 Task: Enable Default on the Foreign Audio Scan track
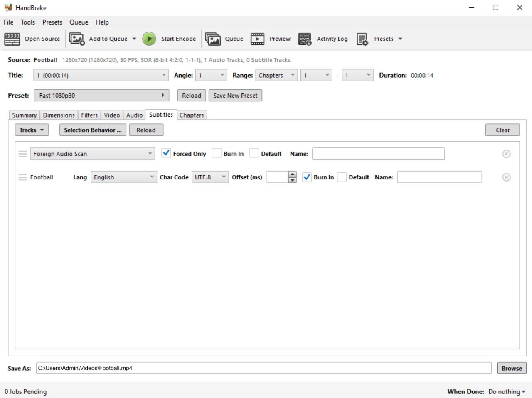tap(254, 153)
